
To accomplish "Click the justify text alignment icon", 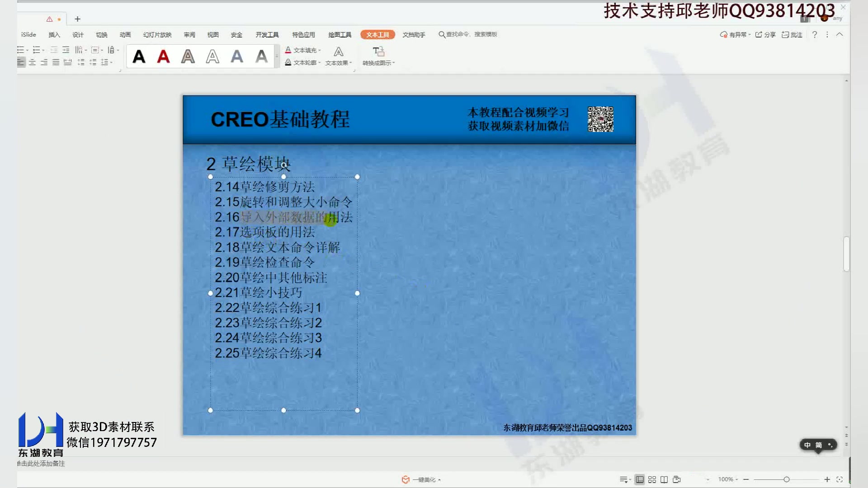I will point(56,62).
